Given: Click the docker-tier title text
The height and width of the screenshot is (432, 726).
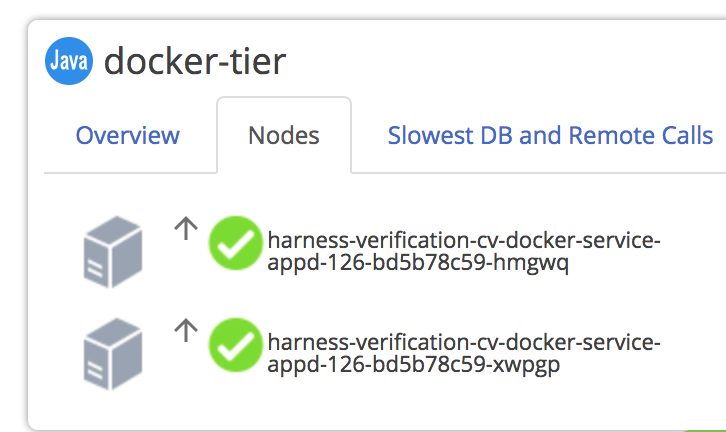Looking at the screenshot, I should point(195,61).
